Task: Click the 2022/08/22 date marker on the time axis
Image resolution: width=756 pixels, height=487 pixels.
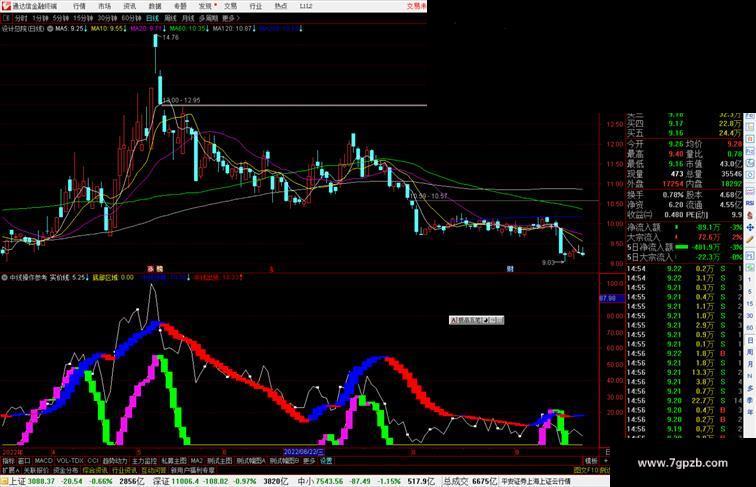Action: point(303,452)
